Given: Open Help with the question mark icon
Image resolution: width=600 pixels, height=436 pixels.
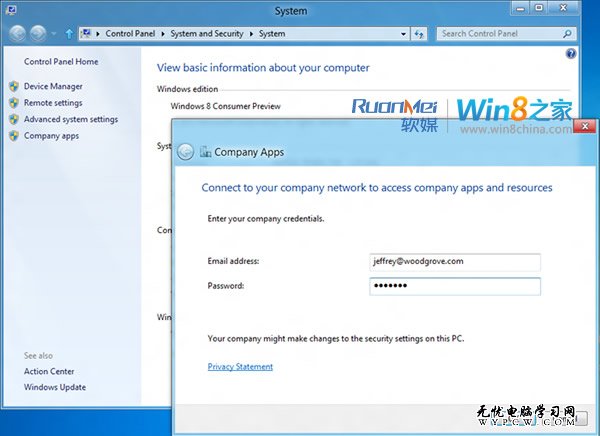Looking at the screenshot, I should [x=571, y=54].
